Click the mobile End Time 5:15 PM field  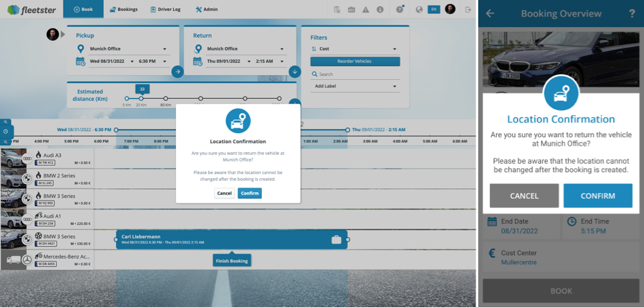(601, 226)
